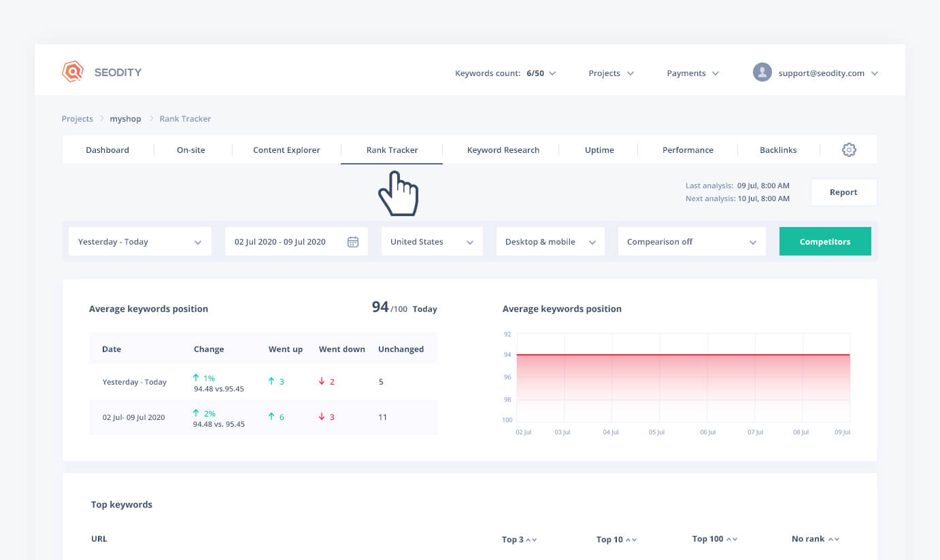Click the 02 Jul- 09 Jul 2020 row label

coord(135,417)
